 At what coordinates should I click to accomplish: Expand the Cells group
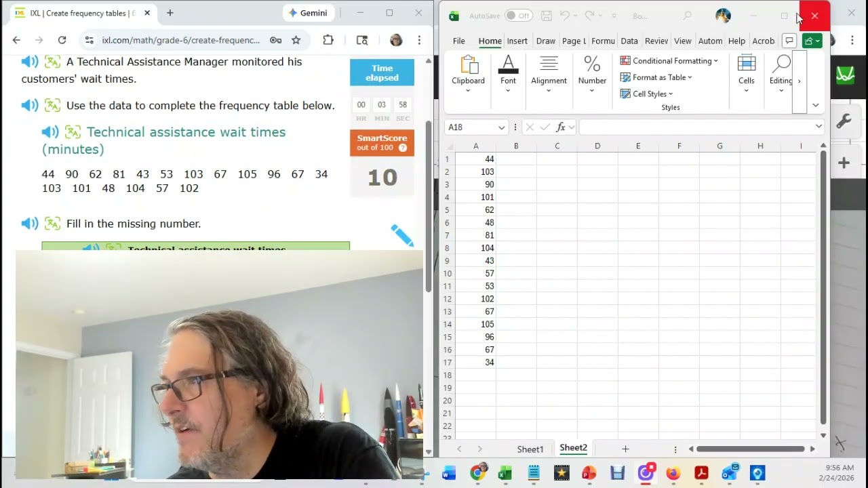click(x=746, y=75)
